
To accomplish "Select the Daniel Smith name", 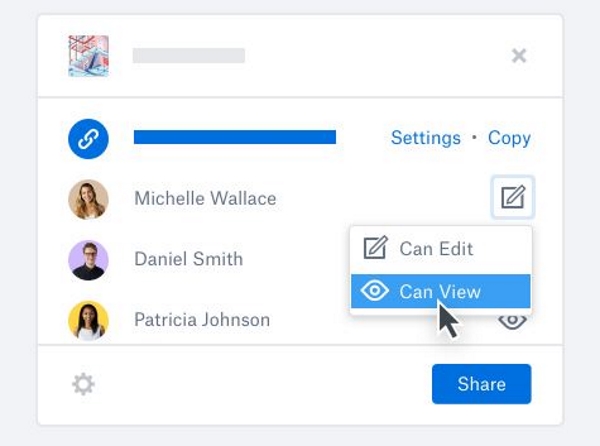I will 188,260.
